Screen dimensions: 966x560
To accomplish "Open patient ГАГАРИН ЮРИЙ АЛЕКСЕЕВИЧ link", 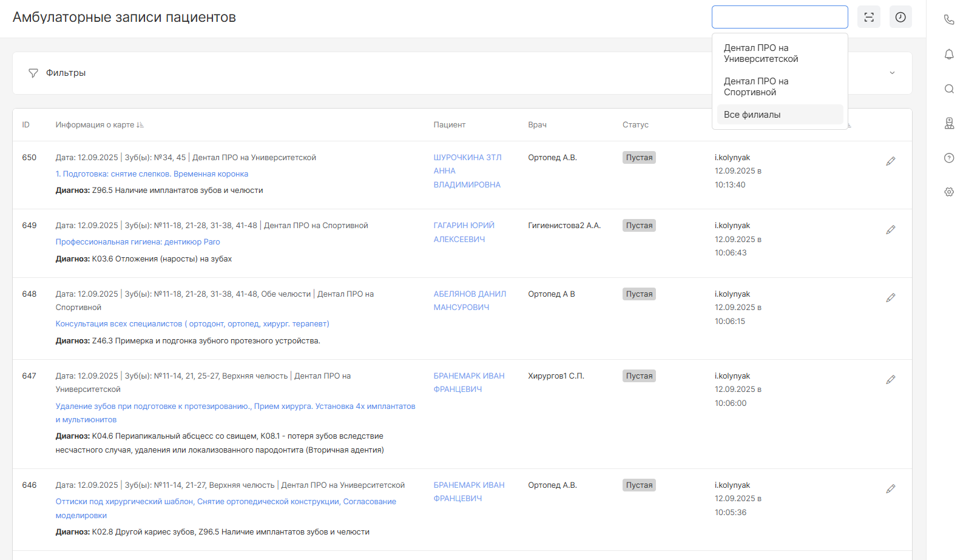I will [x=464, y=232].
